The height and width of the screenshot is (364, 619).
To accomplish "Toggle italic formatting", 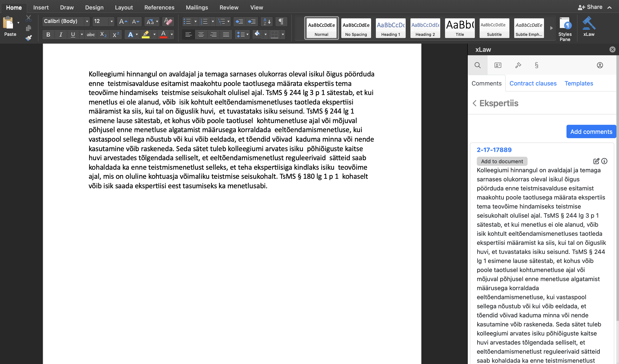I will 61,35.
